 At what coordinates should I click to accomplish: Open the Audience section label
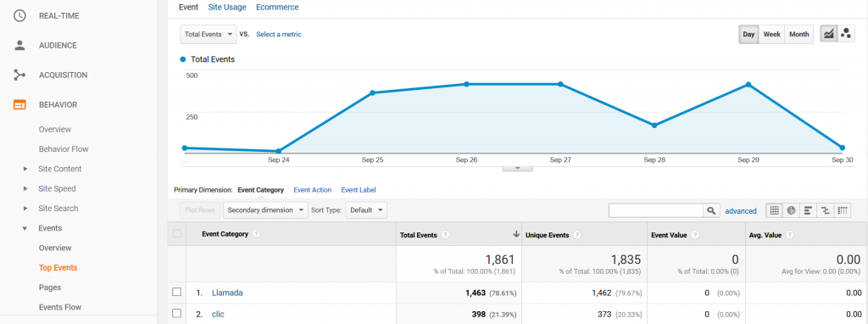[x=58, y=46]
